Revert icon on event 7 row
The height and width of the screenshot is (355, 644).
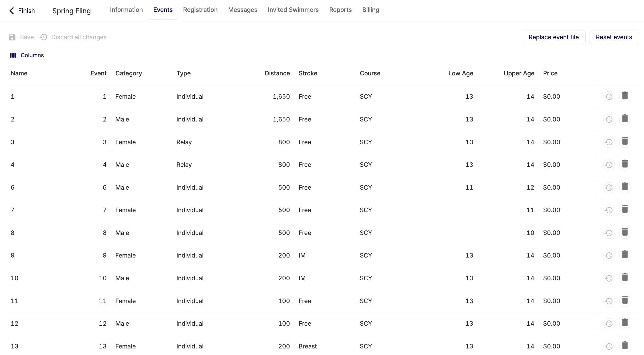pyautogui.click(x=609, y=210)
